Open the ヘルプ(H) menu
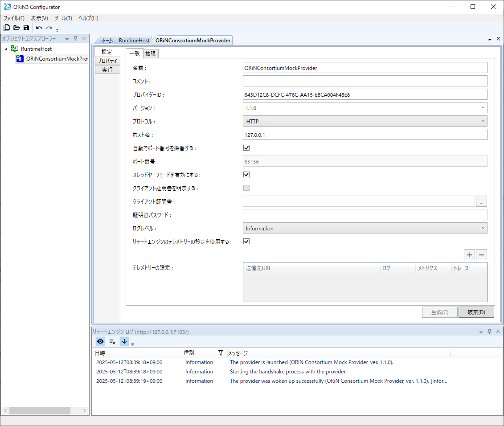Screen dimensions: 504x426 pyautogui.click(x=88, y=18)
